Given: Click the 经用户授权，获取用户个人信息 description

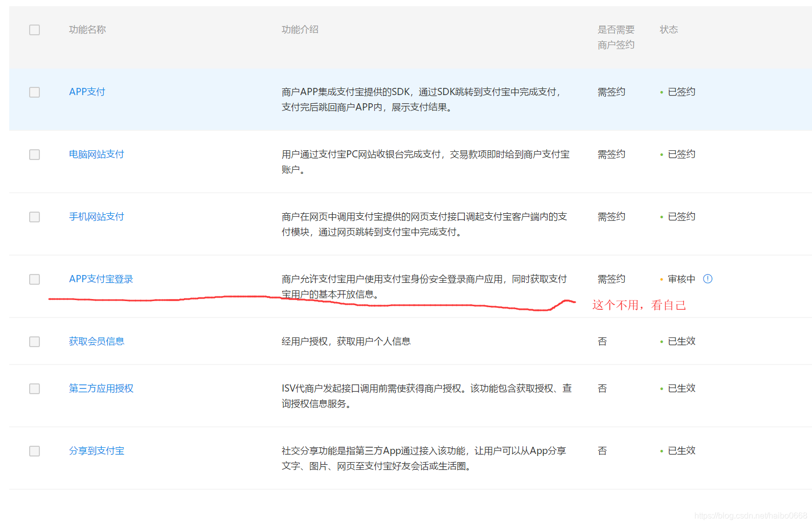Looking at the screenshot, I should tap(346, 341).
